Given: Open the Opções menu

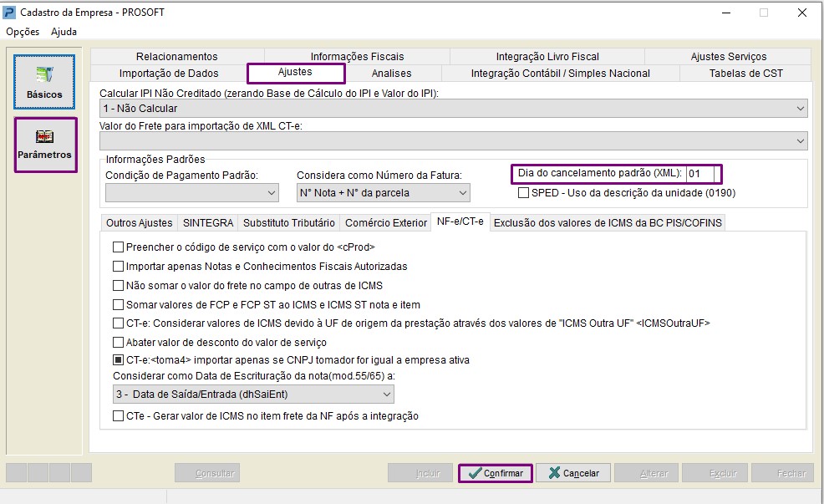Looking at the screenshot, I should coord(23,32).
